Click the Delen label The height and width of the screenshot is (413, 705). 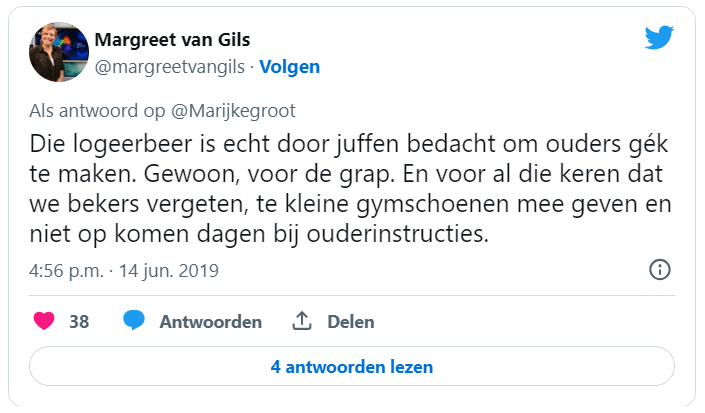(350, 322)
